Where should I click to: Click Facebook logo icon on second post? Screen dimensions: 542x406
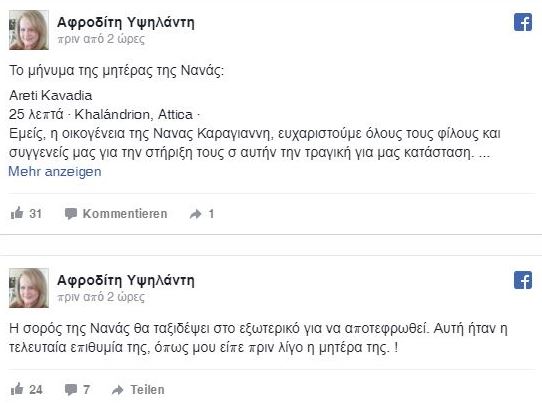(x=523, y=280)
